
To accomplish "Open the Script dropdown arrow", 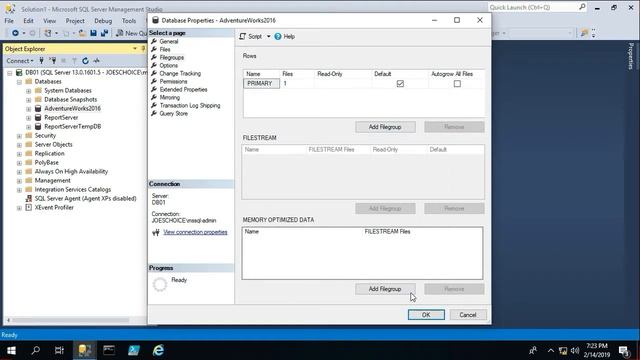I will pyautogui.click(x=269, y=36).
